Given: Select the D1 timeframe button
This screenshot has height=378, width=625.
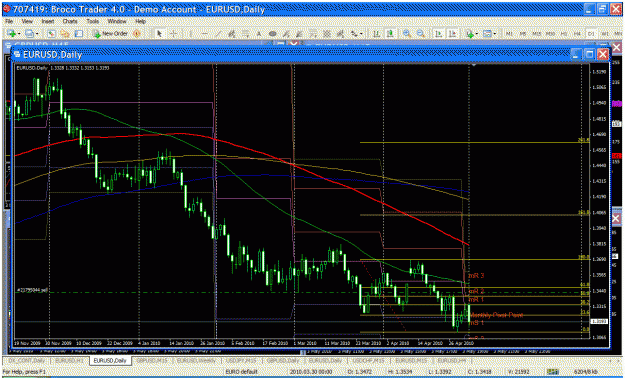Looking at the screenshot, I should [591, 34].
